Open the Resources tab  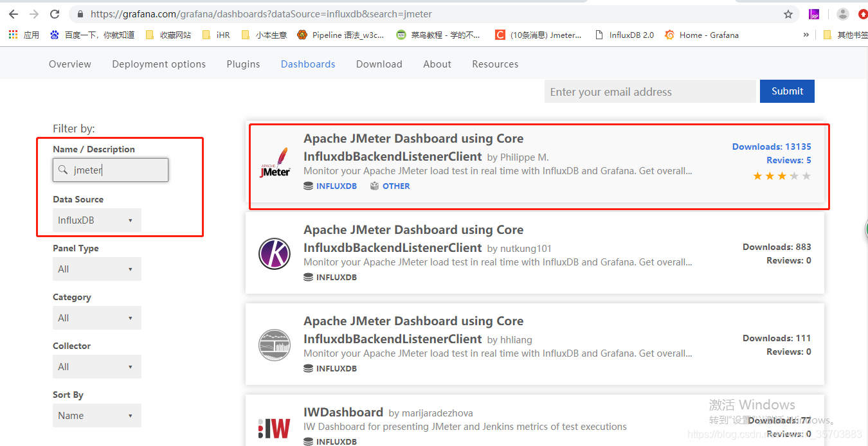495,64
